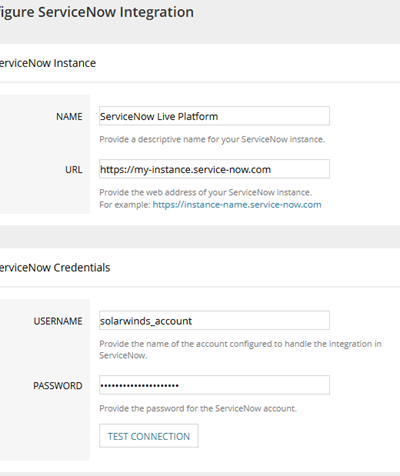
Task: Click the account name help text under USERNAME
Action: coord(240,349)
